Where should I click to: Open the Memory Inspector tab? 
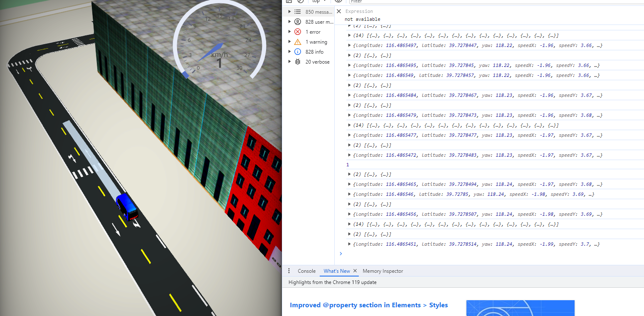point(383,271)
